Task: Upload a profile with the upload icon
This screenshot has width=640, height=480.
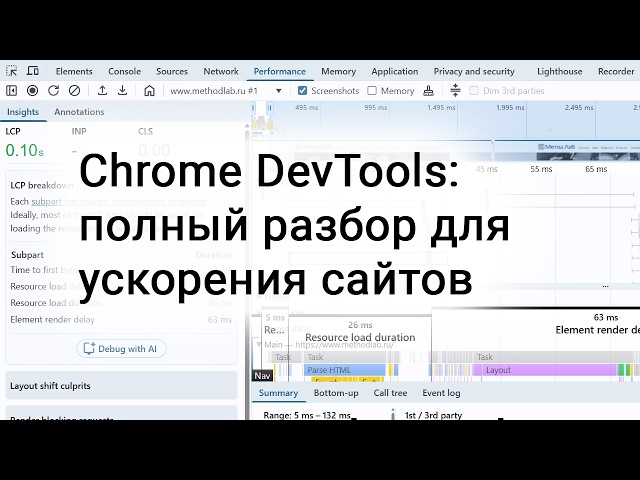Action: coord(102,91)
